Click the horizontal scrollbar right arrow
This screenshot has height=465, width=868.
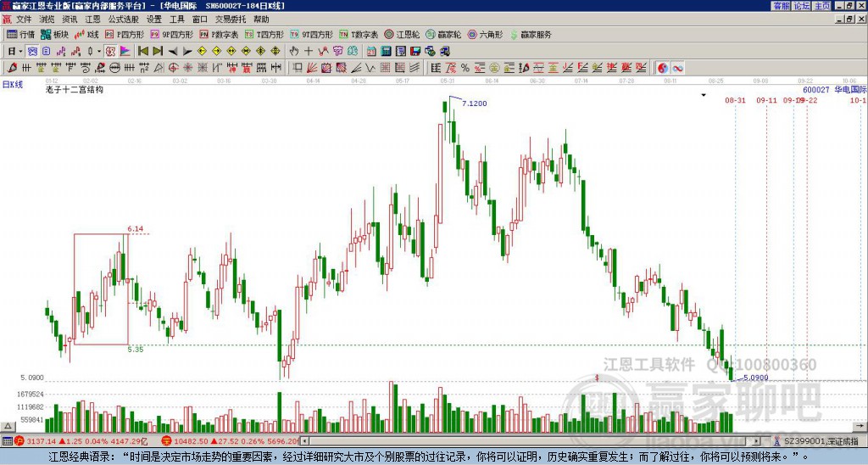756,441
